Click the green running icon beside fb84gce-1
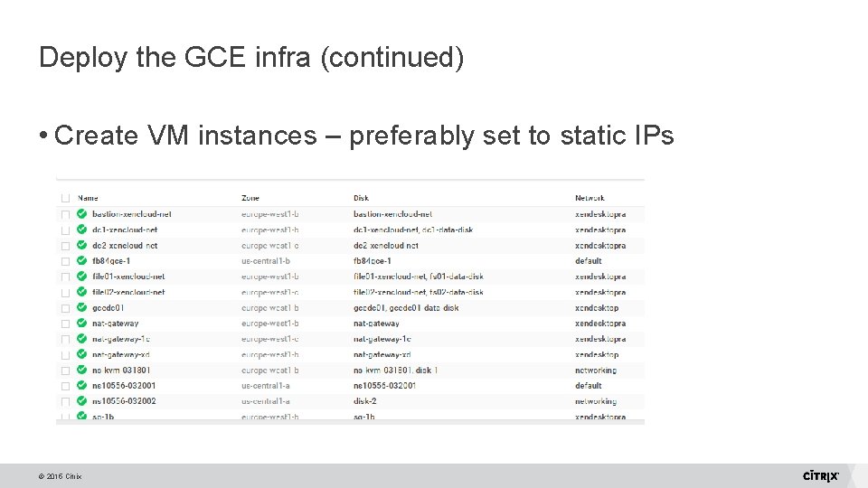Viewport: 868px width, 488px height. tap(82, 261)
